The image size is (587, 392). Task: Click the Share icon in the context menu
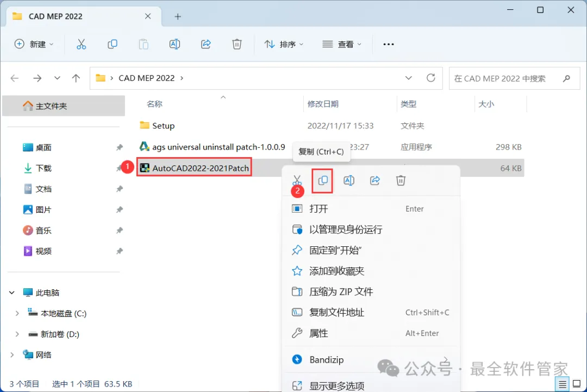coord(374,181)
